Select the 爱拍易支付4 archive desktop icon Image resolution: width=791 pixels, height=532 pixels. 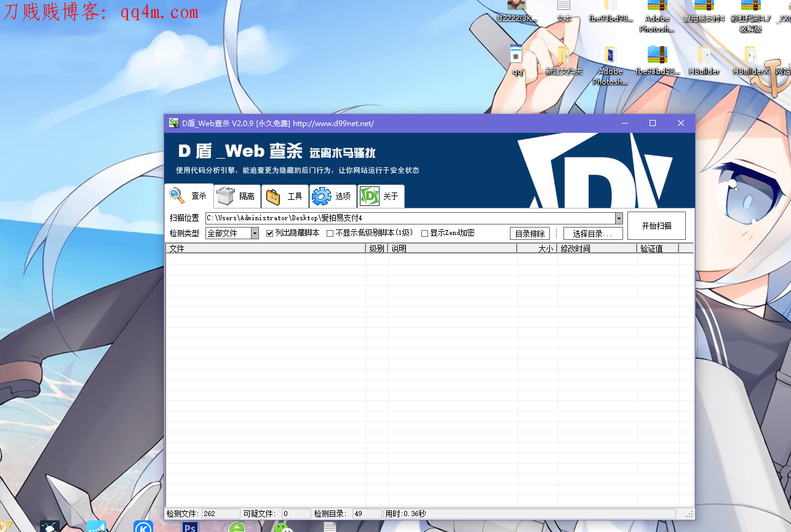[x=704, y=11]
